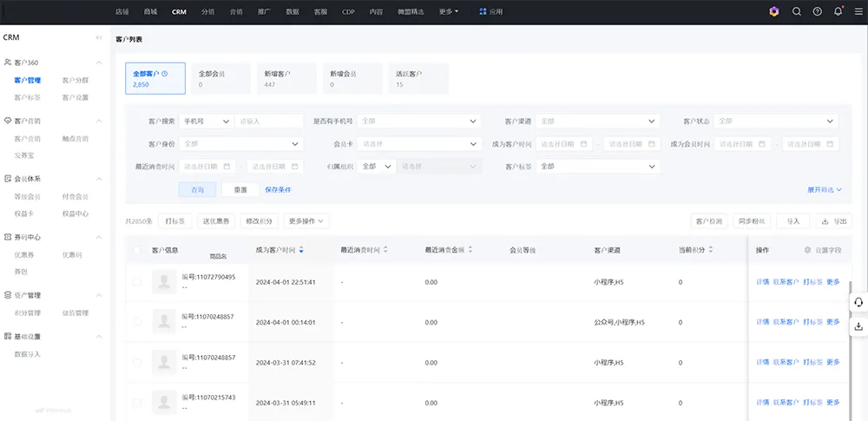Collapse the CRM sidebar with the arrow icon
Image resolution: width=868 pixels, height=421 pixels.
[x=99, y=37]
